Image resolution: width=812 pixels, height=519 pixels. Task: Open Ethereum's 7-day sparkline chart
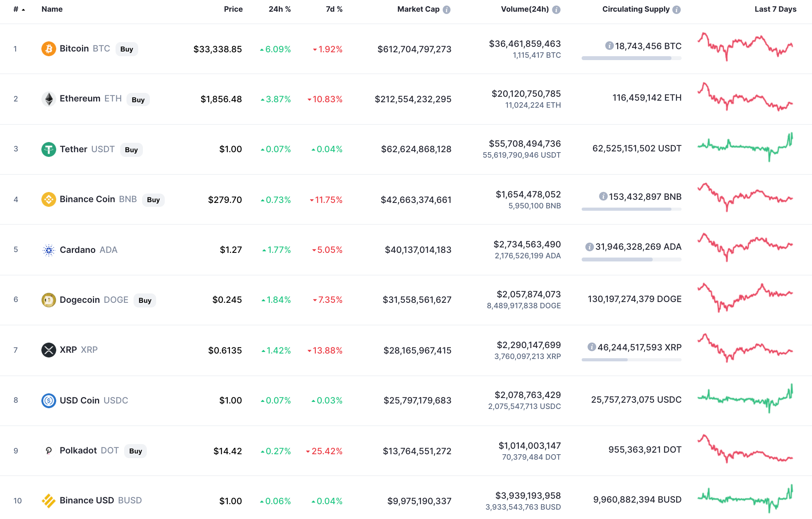[x=745, y=97]
